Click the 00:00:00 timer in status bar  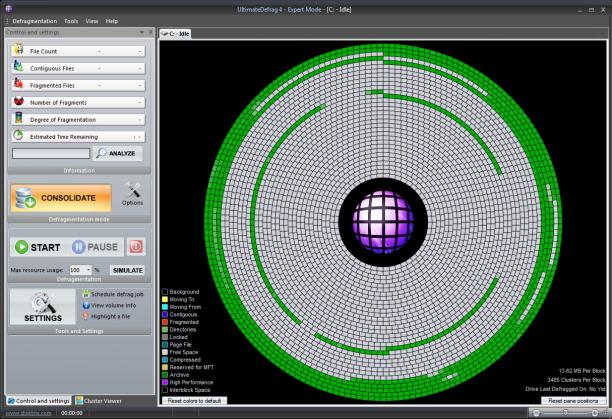(x=71, y=413)
